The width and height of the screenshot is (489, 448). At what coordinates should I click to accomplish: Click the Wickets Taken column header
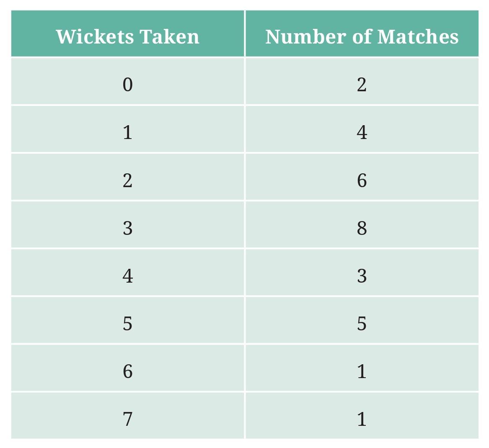pos(127,36)
